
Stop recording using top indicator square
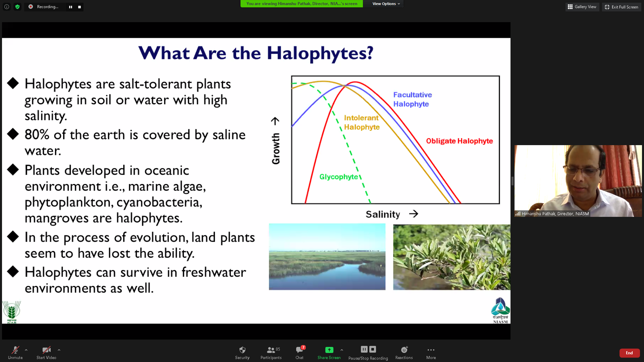pos(79,7)
